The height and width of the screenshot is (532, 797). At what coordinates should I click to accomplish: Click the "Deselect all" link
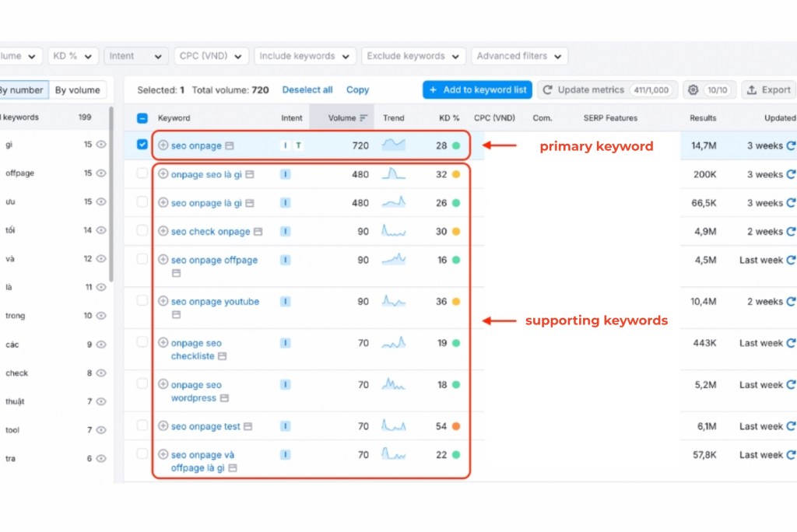(307, 89)
